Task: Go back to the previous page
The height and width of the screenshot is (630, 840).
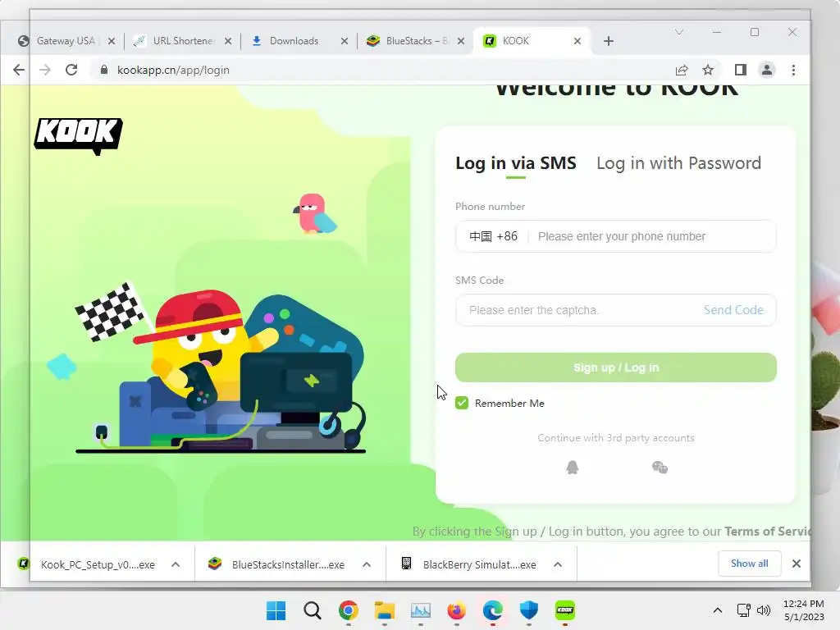Action: point(19,71)
